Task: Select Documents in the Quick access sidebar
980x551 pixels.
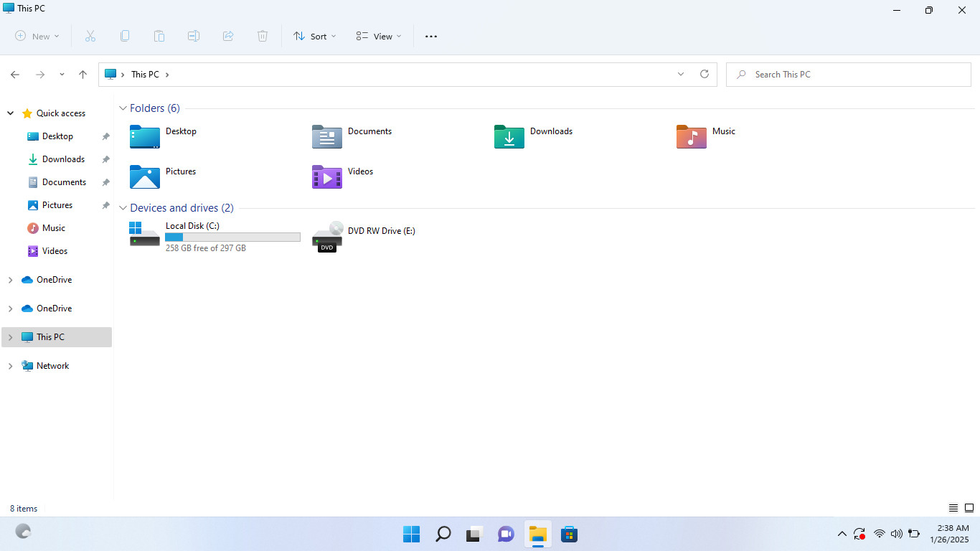Action: 64,182
